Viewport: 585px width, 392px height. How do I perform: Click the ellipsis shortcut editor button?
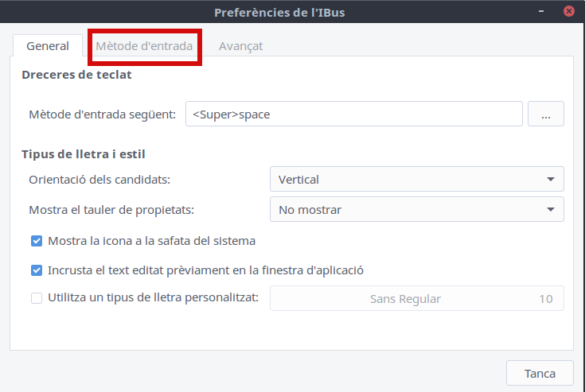[546, 114]
